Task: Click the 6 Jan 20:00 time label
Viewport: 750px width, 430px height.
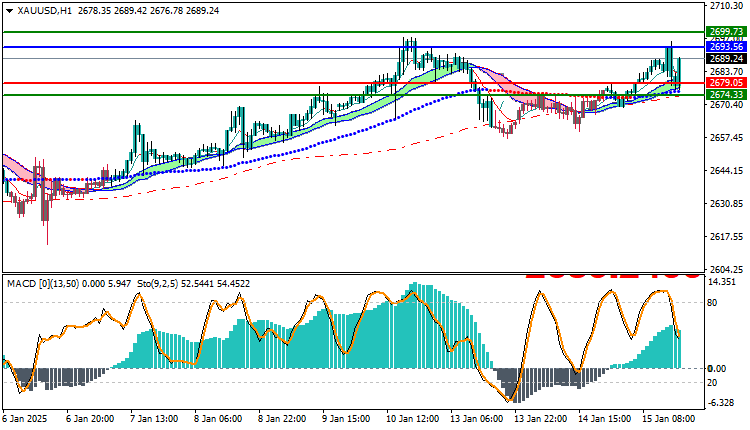Action: coord(90,419)
